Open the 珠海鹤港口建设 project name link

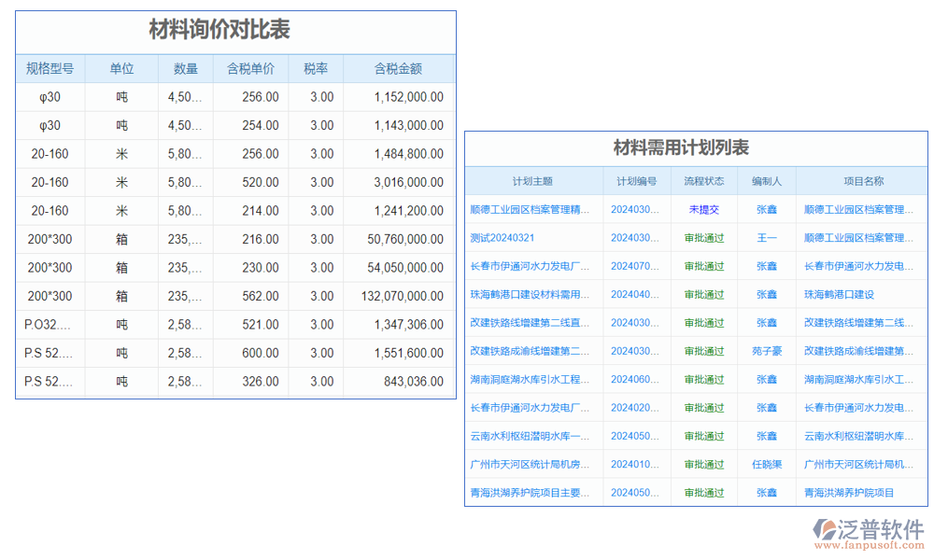[x=839, y=295]
